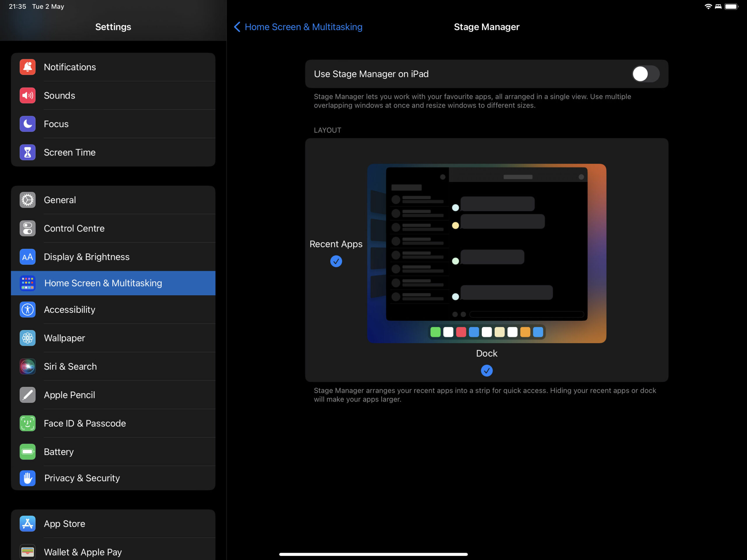The width and height of the screenshot is (747, 560).
Task: Open Notifications settings row
Action: pos(113,67)
